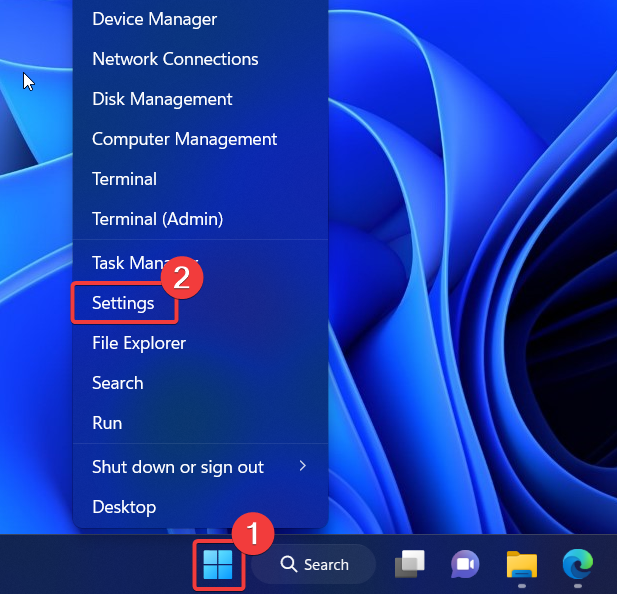The image size is (617, 594).
Task: Open Task View on the taskbar
Action: (410, 564)
